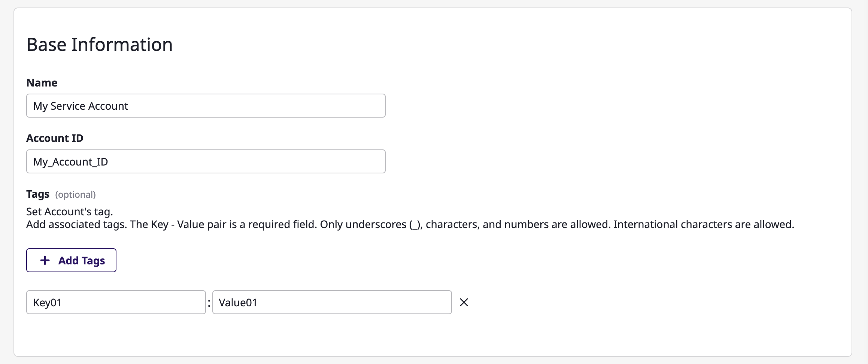Click the "Key - Value pair" phrase
The height and width of the screenshot is (364, 868).
pyautogui.click(x=189, y=224)
